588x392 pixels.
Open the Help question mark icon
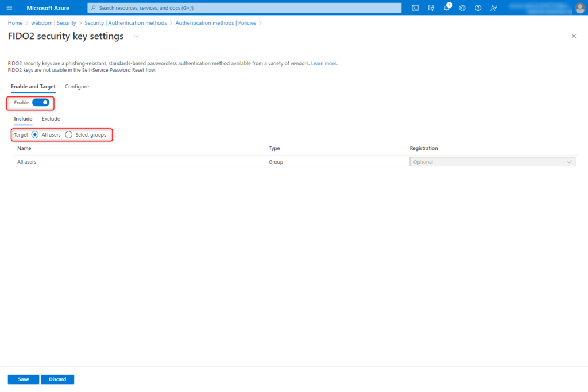(x=478, y=8)
